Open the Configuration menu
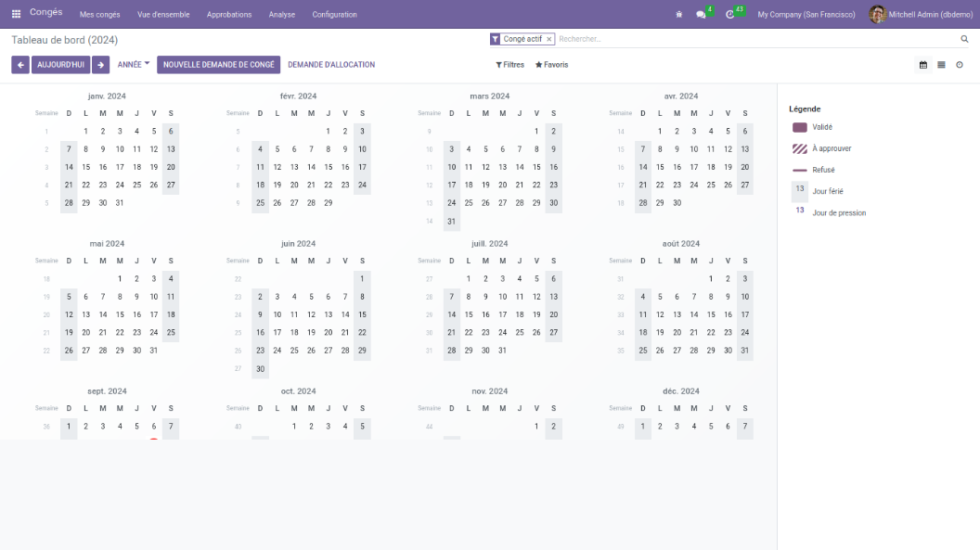Image resolution: width=980 pixels, height=550 pixels. click(334, 15)
